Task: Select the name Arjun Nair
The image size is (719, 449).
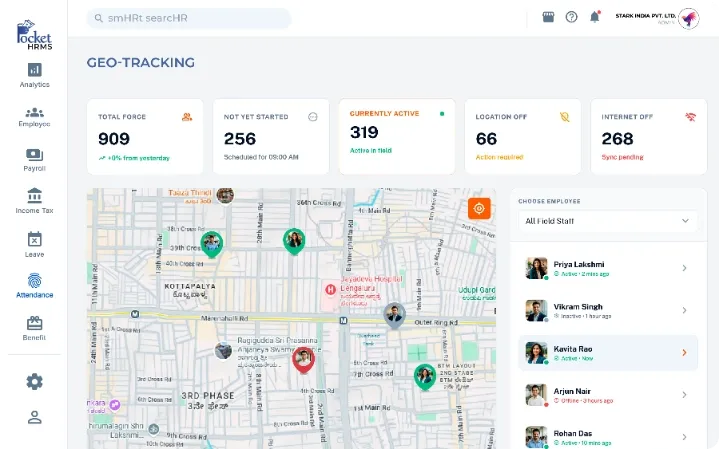Action: tap(572, 391)
